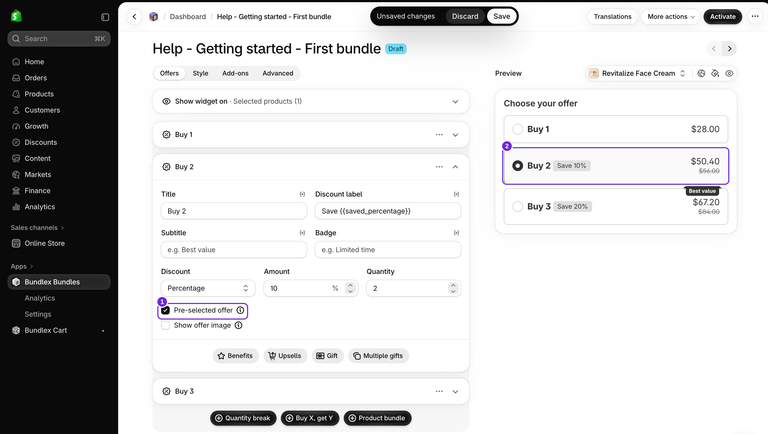Click the Activate button

tap(722, 17)
